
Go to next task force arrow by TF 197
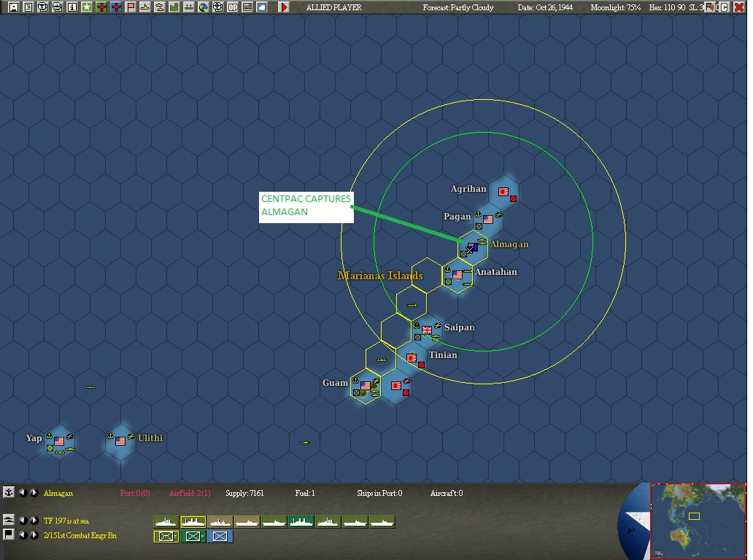[34, 520]
